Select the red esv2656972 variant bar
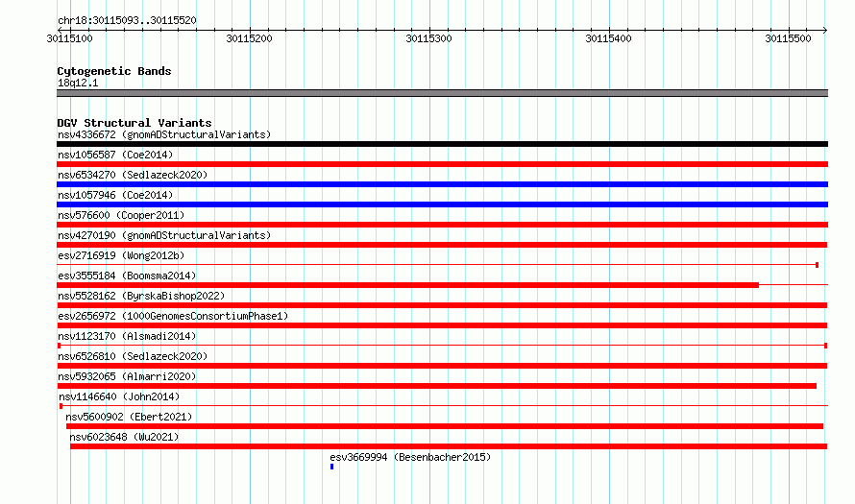855x504 pixels. click(442, 325)
